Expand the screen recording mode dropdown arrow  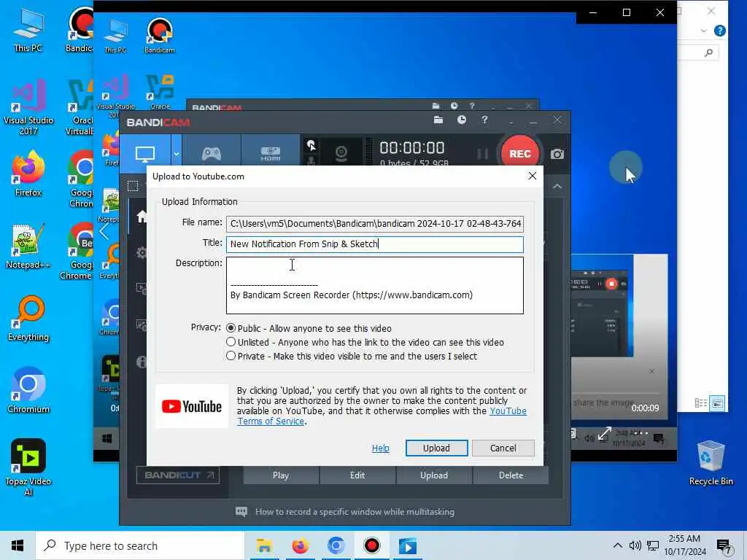point(177,153)
